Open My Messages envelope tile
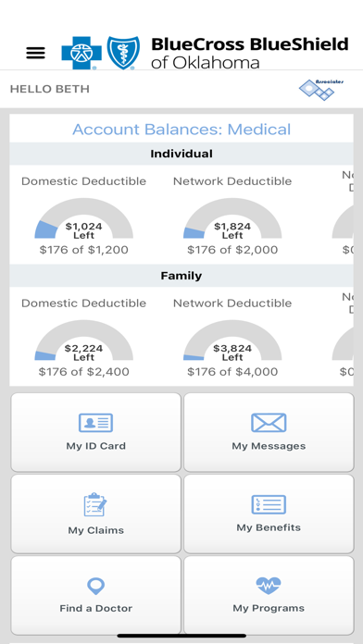 269,432
